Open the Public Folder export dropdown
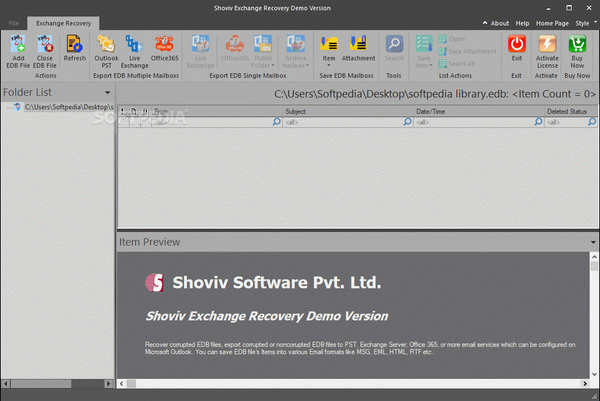This screenshot has height=401, width=600. pyautogui.click(x=263, y=52)
